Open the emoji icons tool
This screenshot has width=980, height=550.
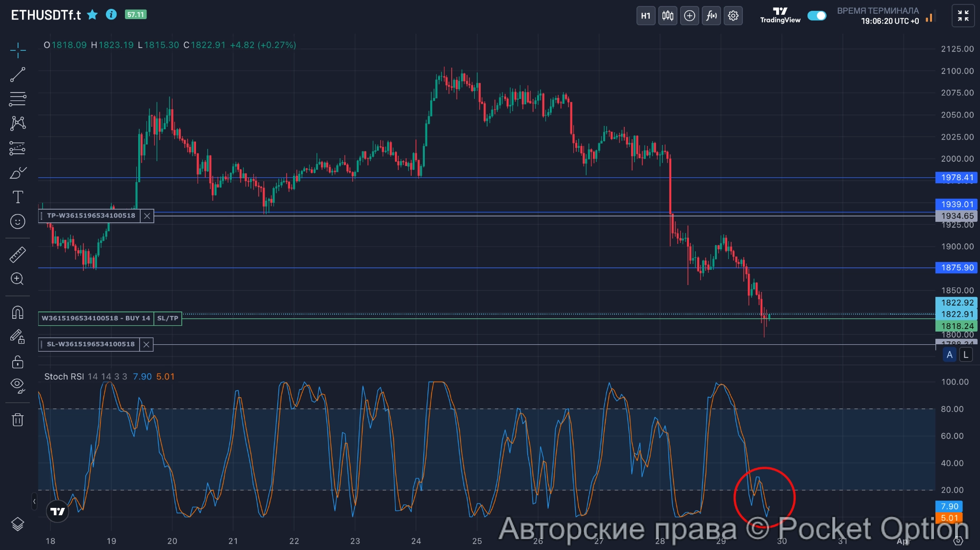point(18,222)
